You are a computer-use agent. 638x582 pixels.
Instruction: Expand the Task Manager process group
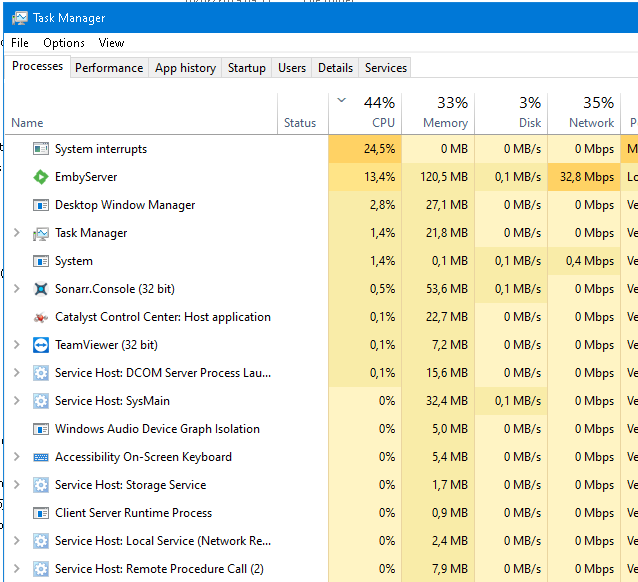(16, 233)
